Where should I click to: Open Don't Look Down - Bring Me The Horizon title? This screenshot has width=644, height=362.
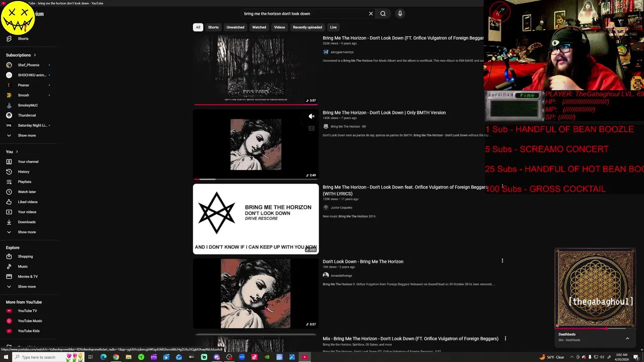coord(363,261)
